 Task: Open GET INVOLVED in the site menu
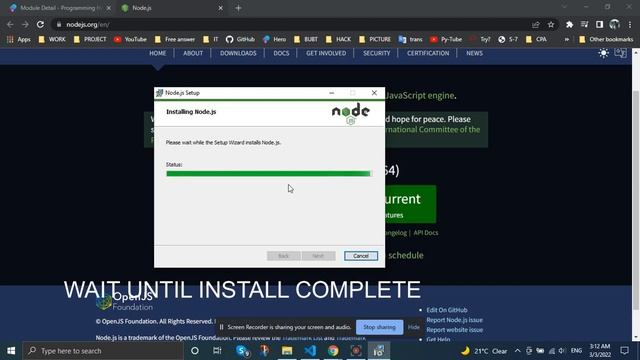[x=326, y=53]
